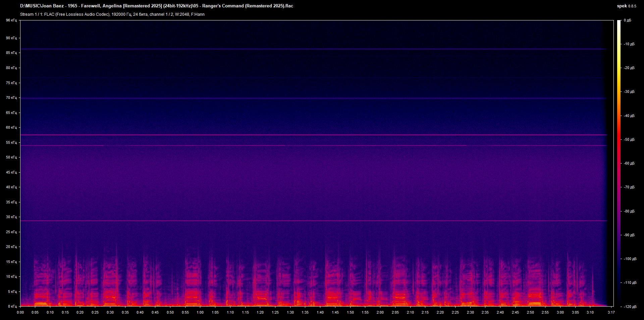Click the "-70 дБ" level label
Viewport: 644px width, 320px height.
(629, 187)
